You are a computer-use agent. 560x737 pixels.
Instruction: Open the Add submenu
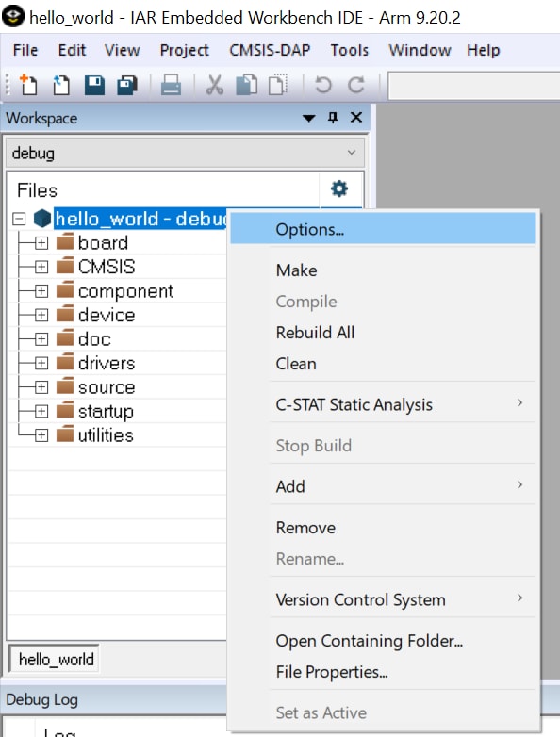point(383,486)
